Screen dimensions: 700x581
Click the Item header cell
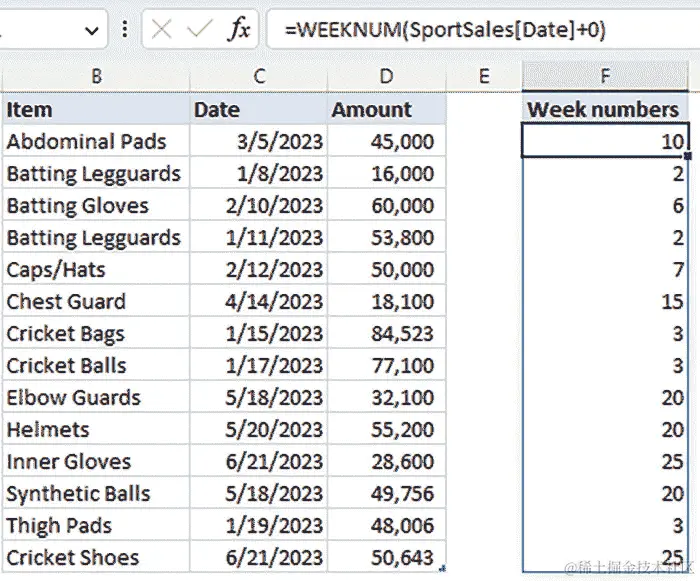[x=96, y=109]
